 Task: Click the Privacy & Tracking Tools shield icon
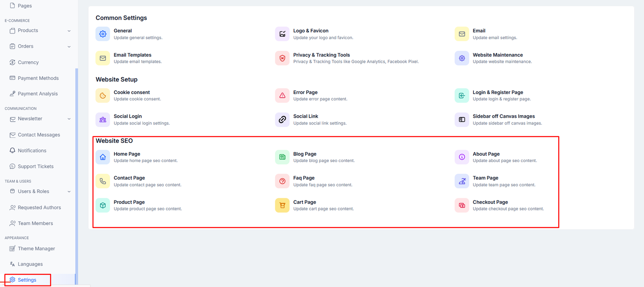282,58
